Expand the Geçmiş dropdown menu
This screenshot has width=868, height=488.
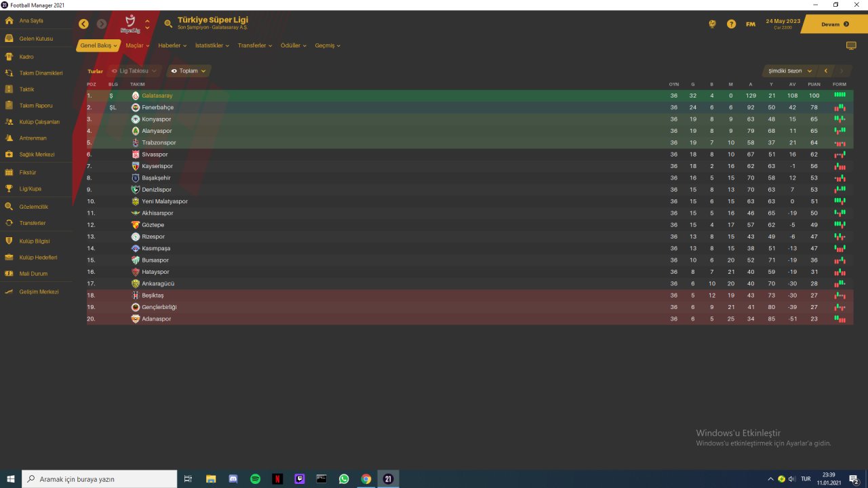pyautogui.click(x=328, y=45)
